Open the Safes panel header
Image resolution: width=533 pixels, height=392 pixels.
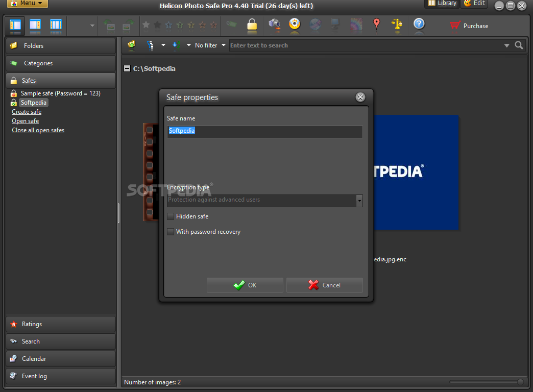[61, 81]
